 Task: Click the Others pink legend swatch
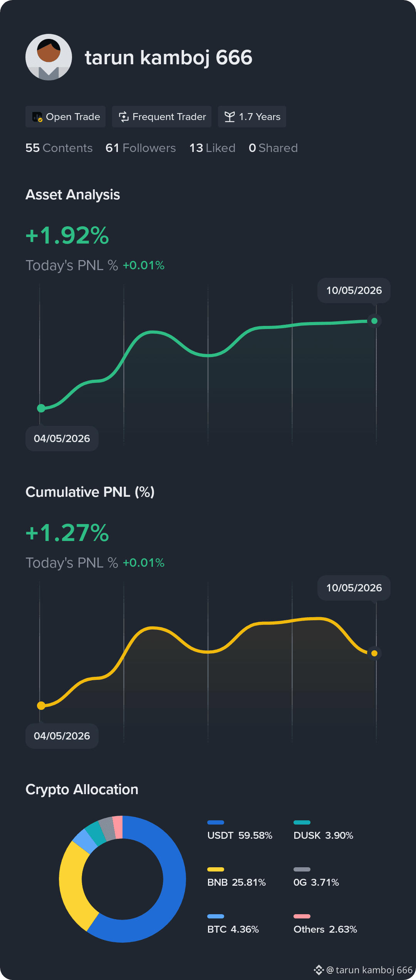[302, 916]
